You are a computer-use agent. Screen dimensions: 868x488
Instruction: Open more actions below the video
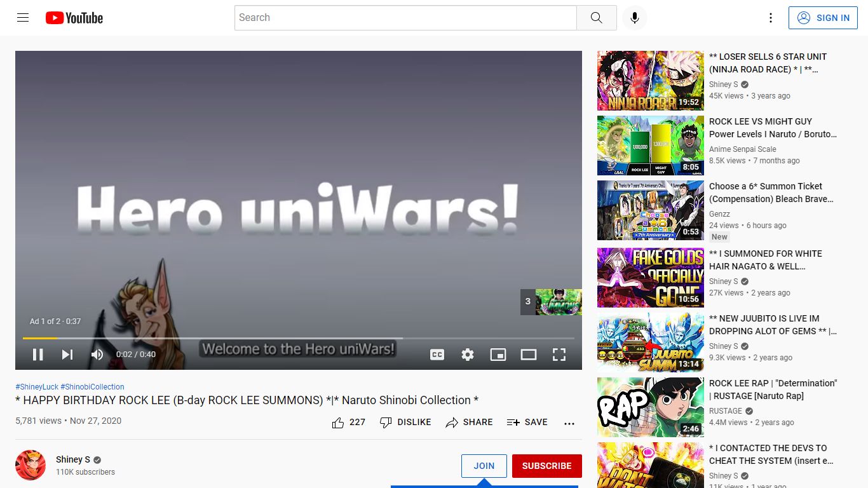(569, 423)
